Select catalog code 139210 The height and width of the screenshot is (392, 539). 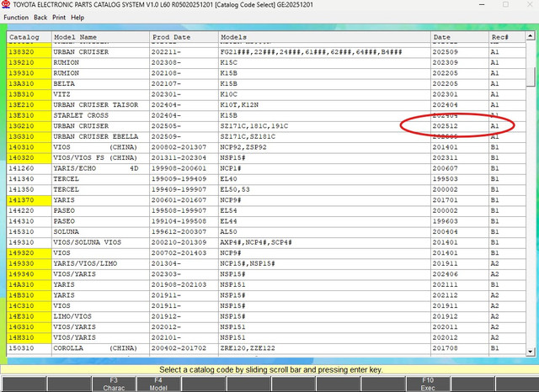click(29, 63)
